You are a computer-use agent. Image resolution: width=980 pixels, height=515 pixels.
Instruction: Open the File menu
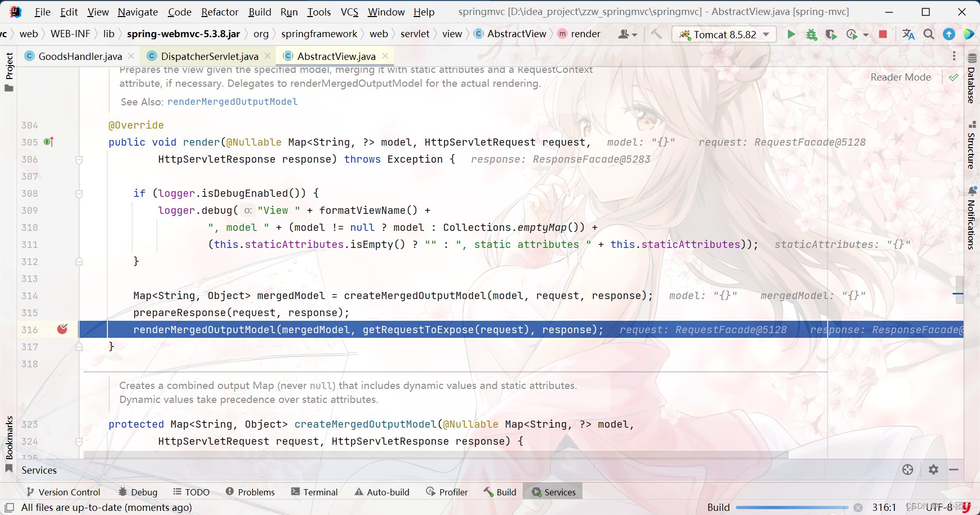(42, 12)
